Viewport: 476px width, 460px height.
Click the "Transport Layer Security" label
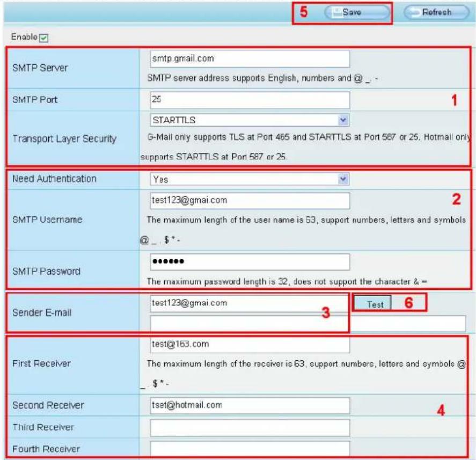[64, 139]
